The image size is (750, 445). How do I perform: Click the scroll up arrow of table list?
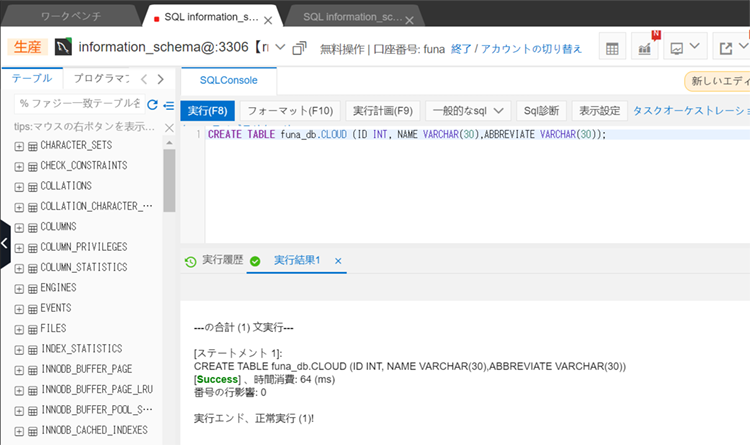point(169,143)
